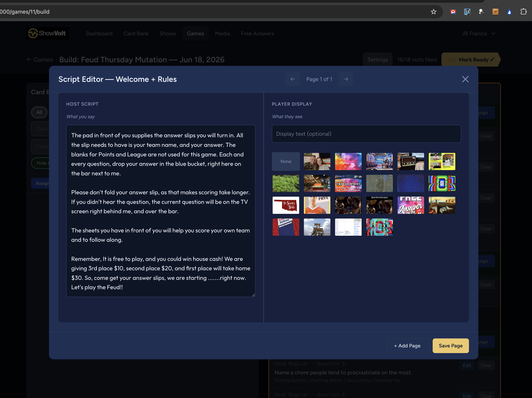This screenshot has width=532, height=398.
Task: Click the Page 1 of 1 indicator
Action: tap(319, 79)
